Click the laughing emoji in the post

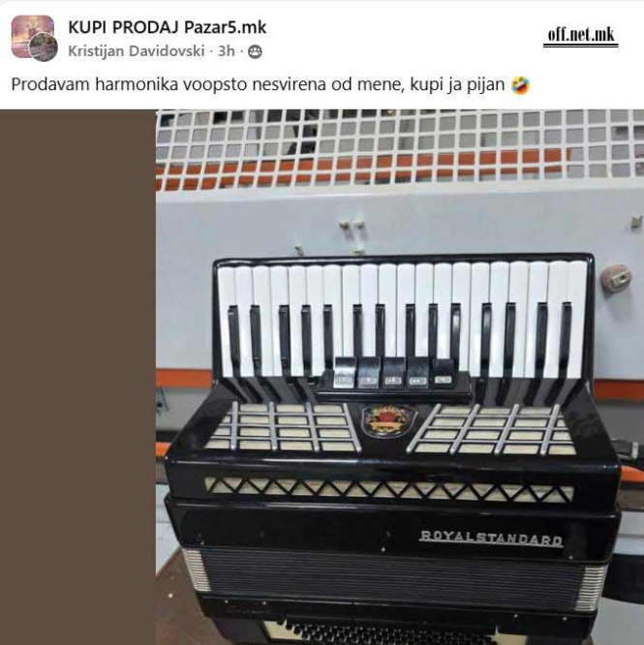tap(520, 85)
